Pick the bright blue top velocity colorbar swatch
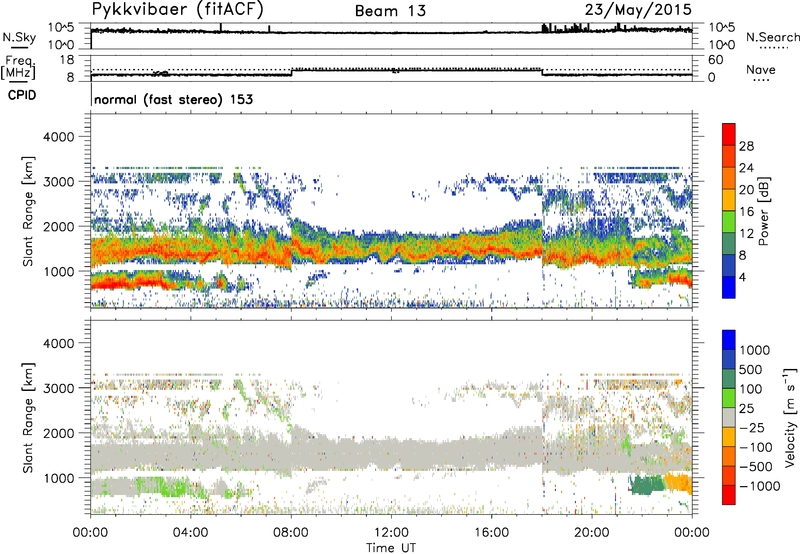This screenshot has width=800, height=554. (729, 340)
